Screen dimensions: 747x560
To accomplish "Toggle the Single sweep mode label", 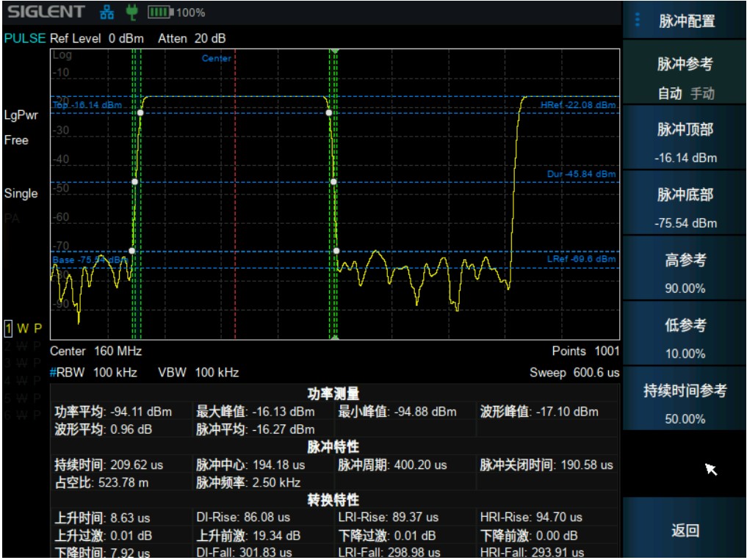I will point(21,194).
